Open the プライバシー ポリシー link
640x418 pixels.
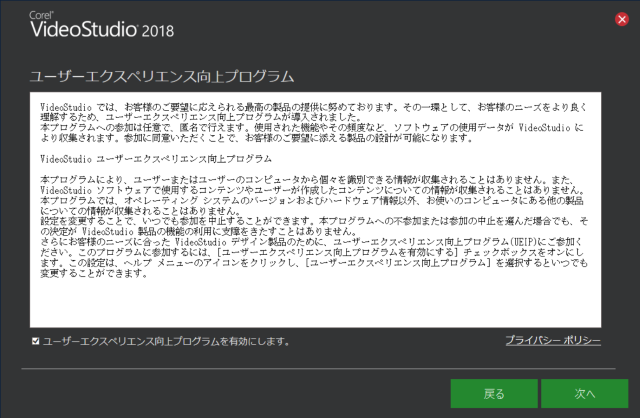(553, 340)
